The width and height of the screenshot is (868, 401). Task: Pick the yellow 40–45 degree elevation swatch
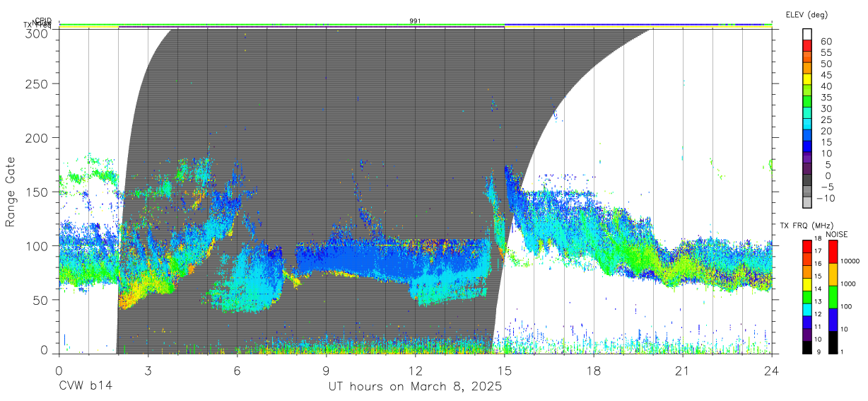click(x=807, y=80)
